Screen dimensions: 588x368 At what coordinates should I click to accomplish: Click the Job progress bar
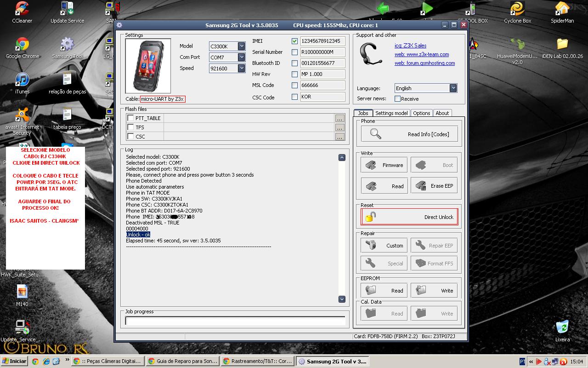point(235,321)
